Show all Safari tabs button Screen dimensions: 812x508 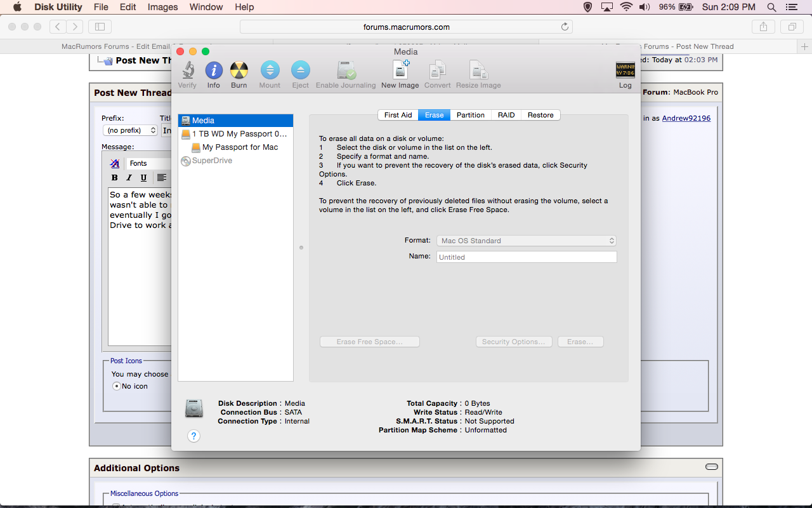point(792,27)
